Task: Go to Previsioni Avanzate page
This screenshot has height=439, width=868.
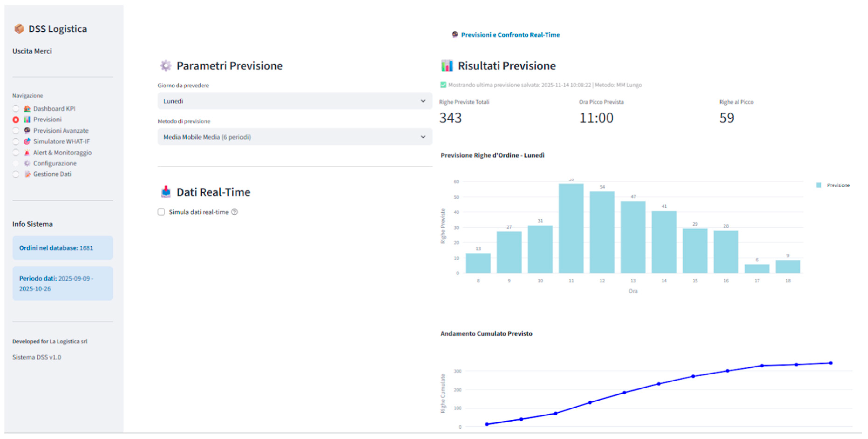Action: pos(61,130)
